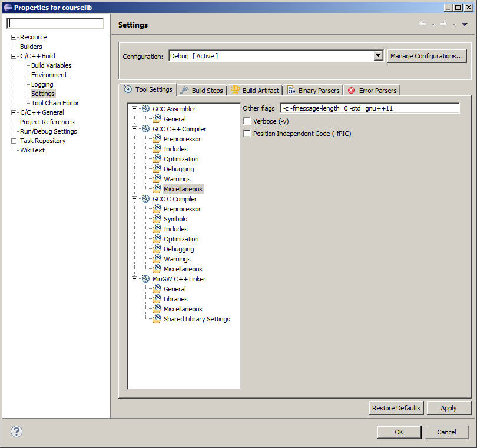Click the help question mark icon
Viewport: 477px width, 448px height.
pyautogui.click(x=16, y=432)
